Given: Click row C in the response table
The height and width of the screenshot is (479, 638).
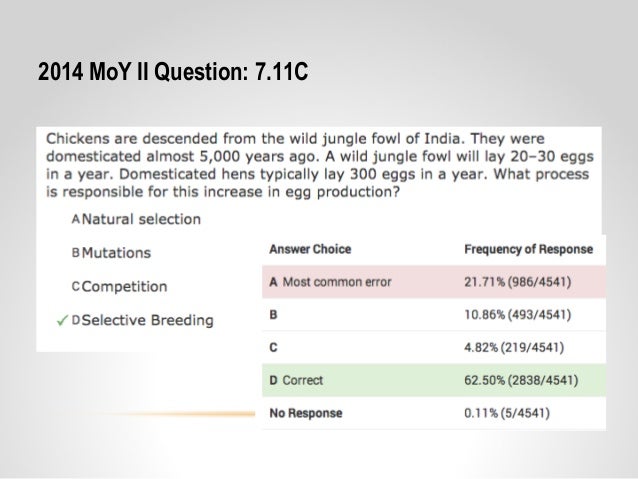Looking at the screenshot, I should pyautogui.click(x=434, y=348).
